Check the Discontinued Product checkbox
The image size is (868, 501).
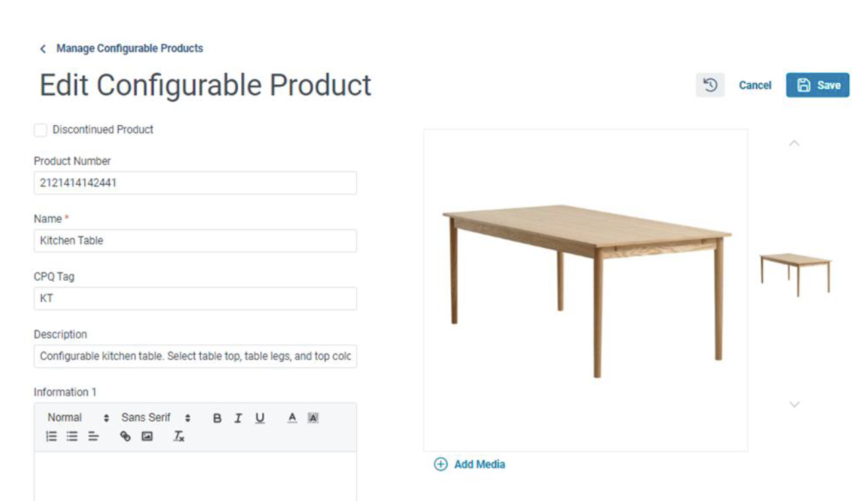click(40, 130)
